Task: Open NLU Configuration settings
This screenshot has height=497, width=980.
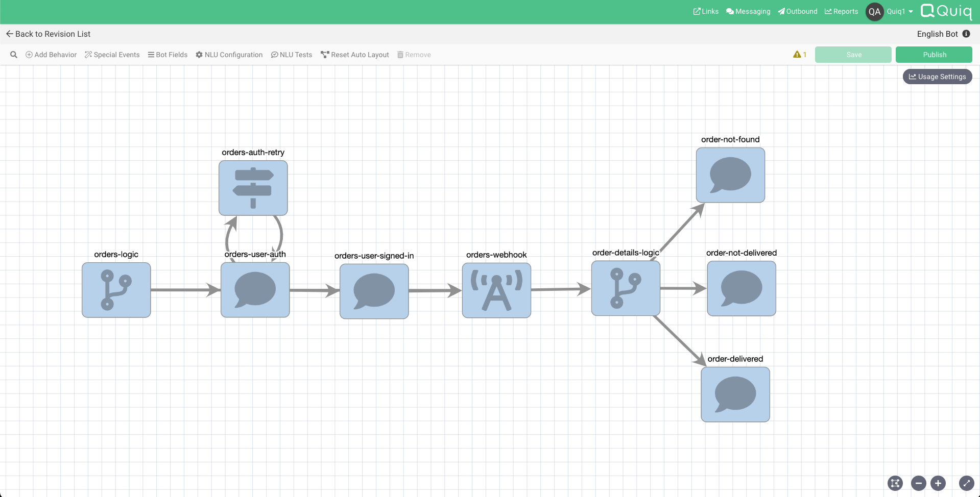Action: pos(229,55)
